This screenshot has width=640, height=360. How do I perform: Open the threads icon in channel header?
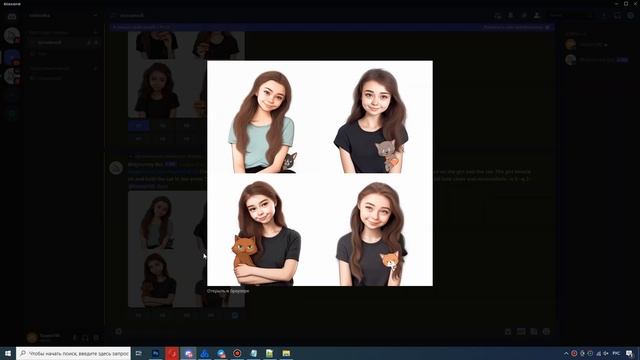(498, 16)
